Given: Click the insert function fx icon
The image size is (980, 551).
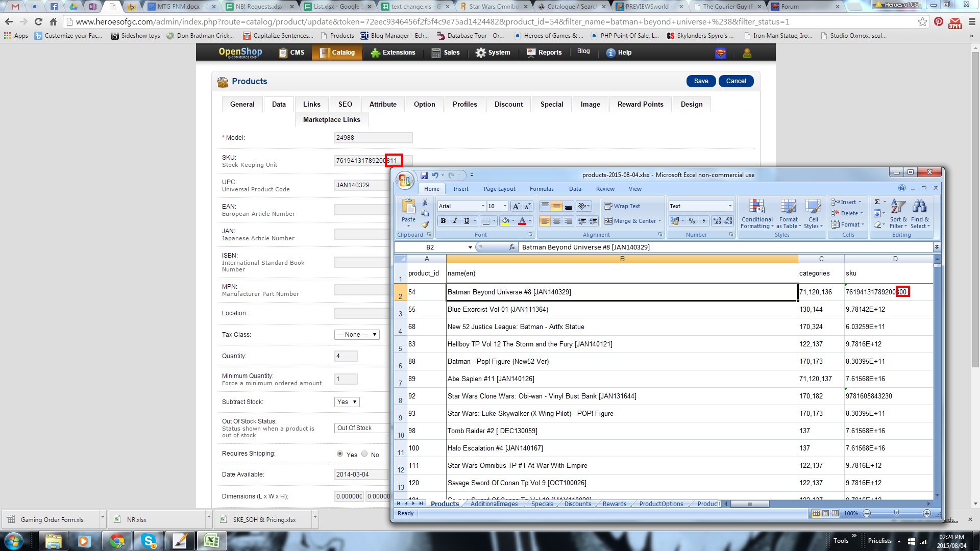Looking at the screenshot, I should tap(511, 247).
